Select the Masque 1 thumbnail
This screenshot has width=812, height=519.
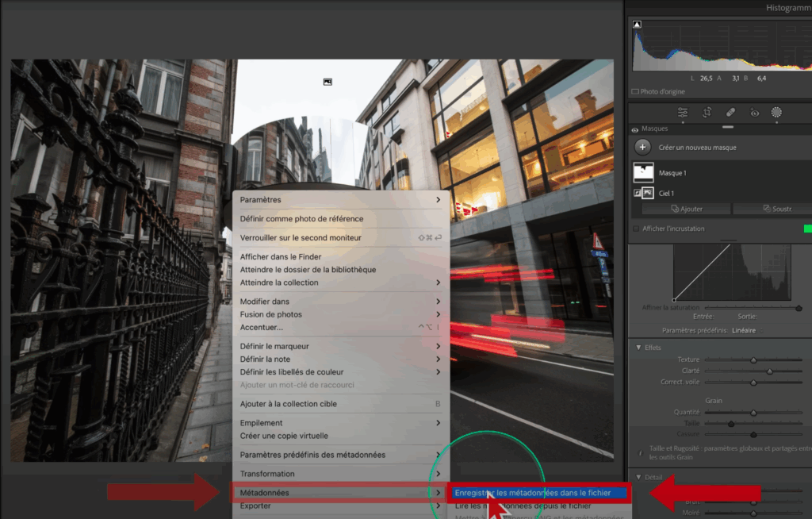coord(643,171)
